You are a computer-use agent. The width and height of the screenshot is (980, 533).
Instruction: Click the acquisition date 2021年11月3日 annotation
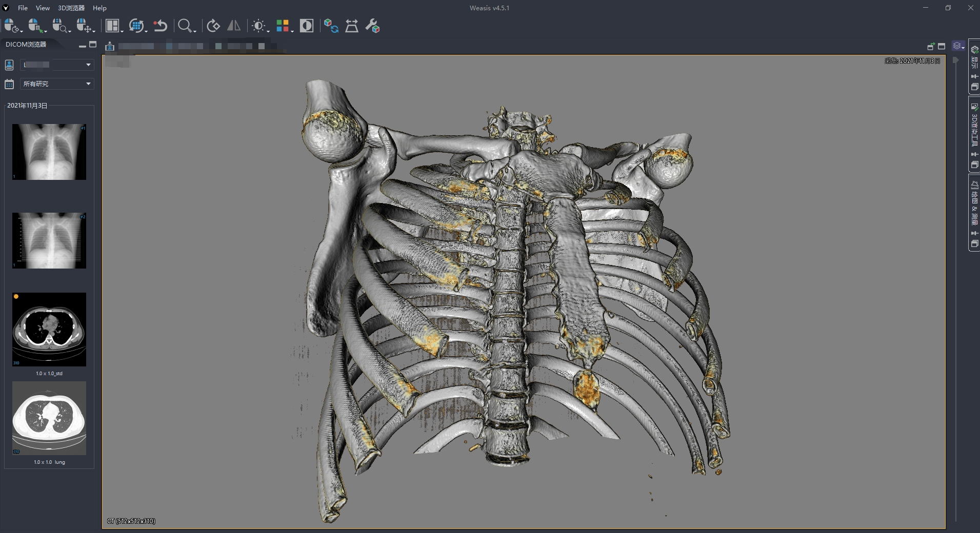point(912,61)
